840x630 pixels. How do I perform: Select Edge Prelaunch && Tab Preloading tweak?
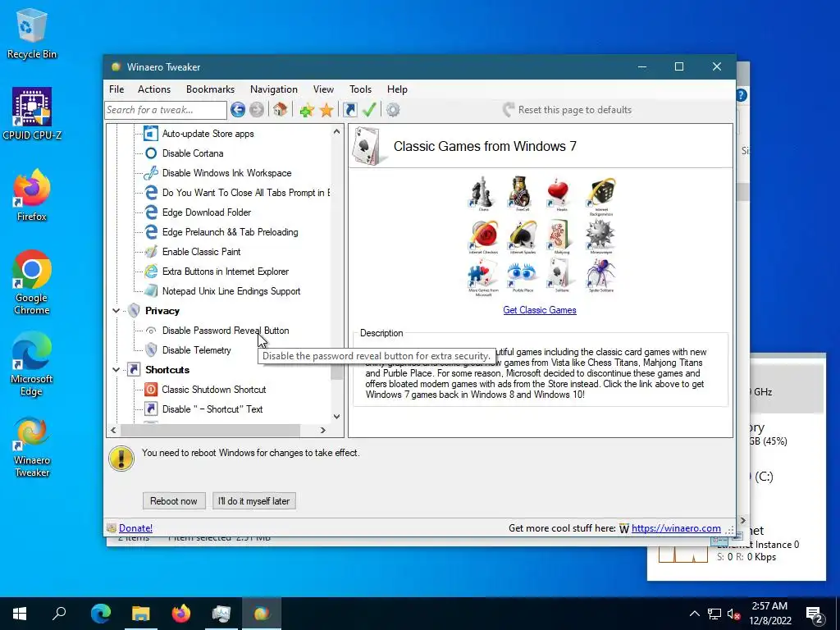(x=230, y=232)
